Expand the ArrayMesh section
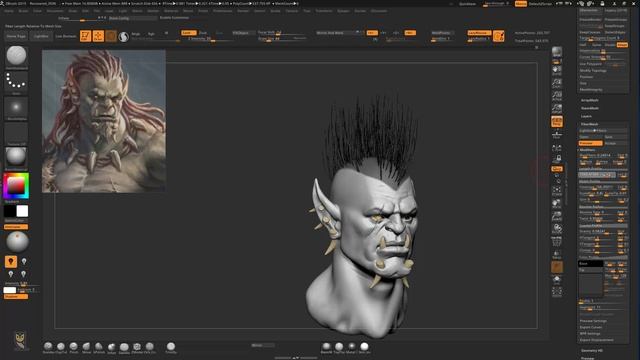This screenshot has height=360, width=640. click(x=590, y=100)
